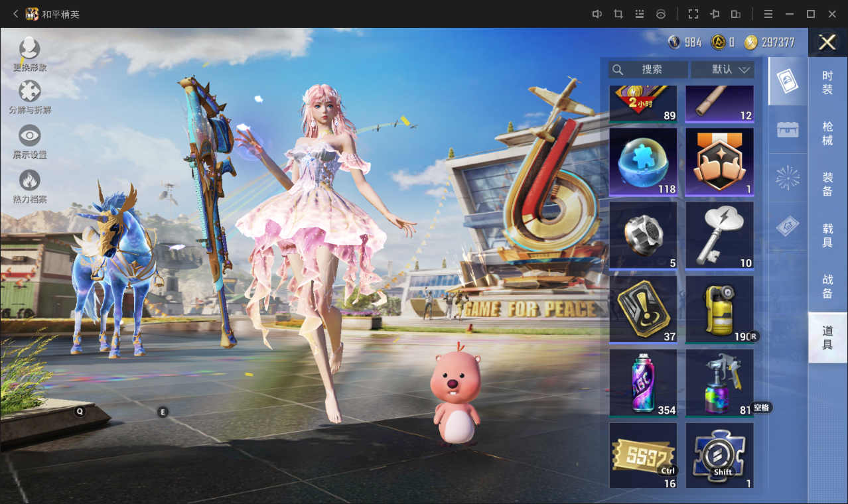
Task: Click the gold coin balance 297377
Action: (770, 42)
